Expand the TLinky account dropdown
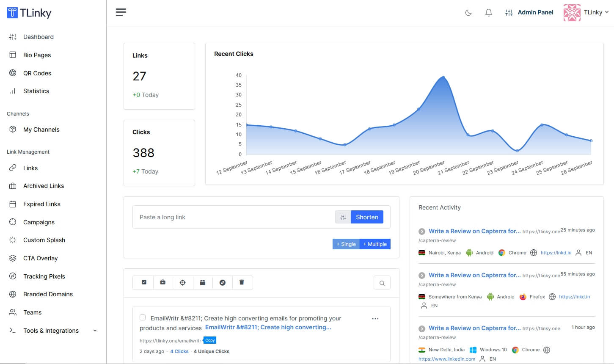Viewport: 614px width, 364px height. pyautogui.click(x=595, y=12)
